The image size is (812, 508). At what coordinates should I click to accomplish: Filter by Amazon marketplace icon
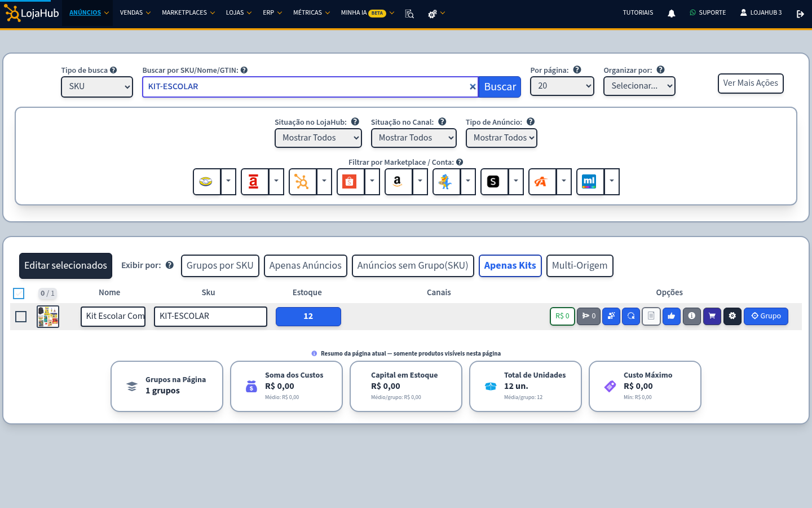pos(398,182)
